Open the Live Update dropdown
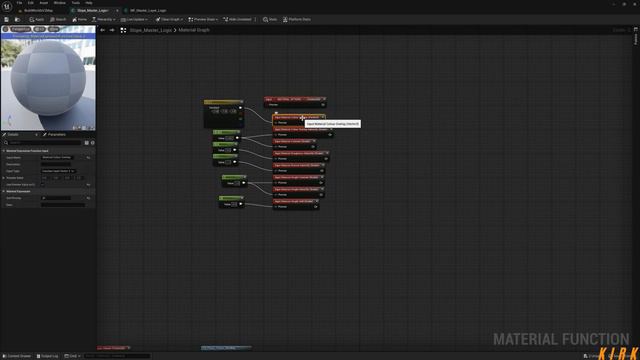Viewport: 640px width, 360px height. coord(134,20)
